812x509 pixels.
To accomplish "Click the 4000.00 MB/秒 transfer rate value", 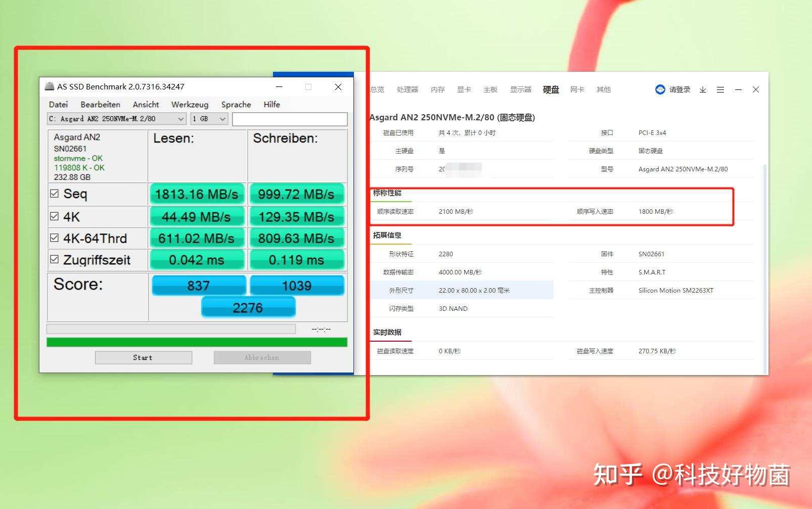I will click(x=460, y=272).
